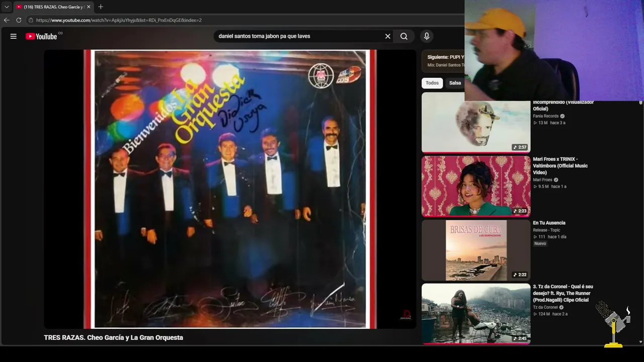Open the Incomprendido video thumbnail

pyautogui.click(x=476, y=122)
